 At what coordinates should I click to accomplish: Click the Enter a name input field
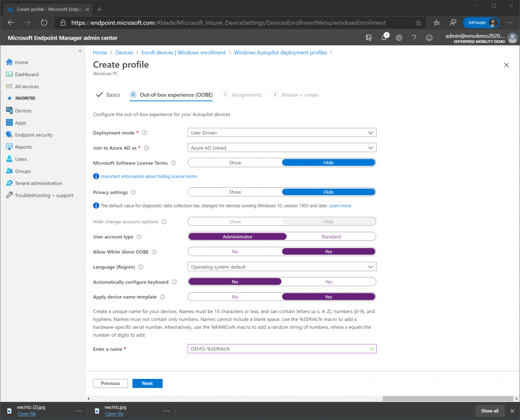[282, 349]
